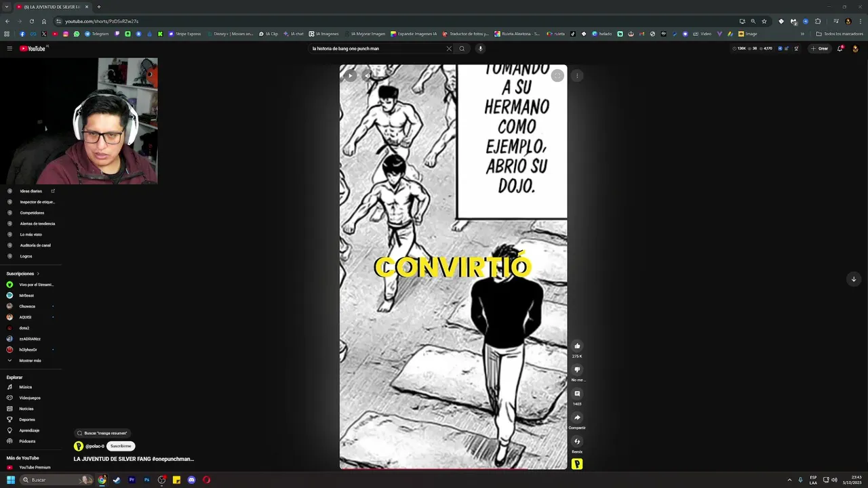Share the Short via Compartir
Screen dimensions: 868x488
point(577,418)
